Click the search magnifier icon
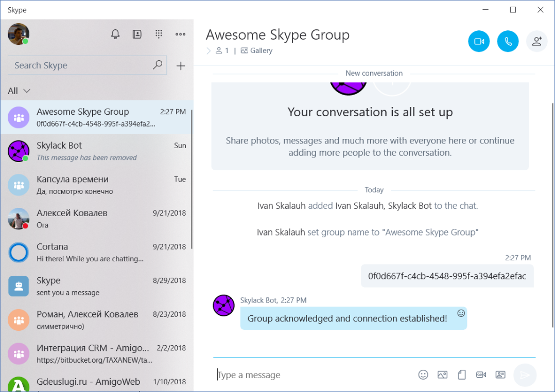 [157, 65]
